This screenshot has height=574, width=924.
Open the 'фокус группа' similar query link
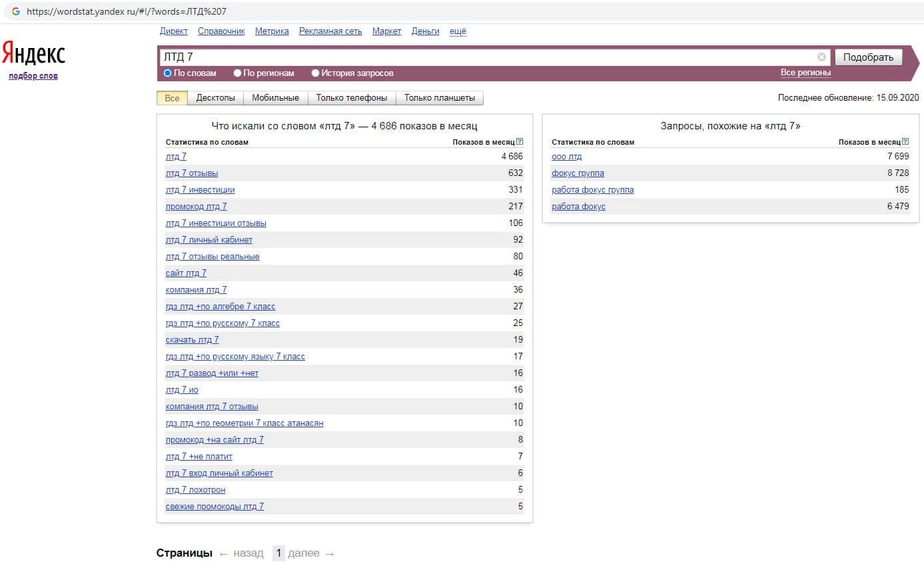pyautogui.click(x=578, y=173)
